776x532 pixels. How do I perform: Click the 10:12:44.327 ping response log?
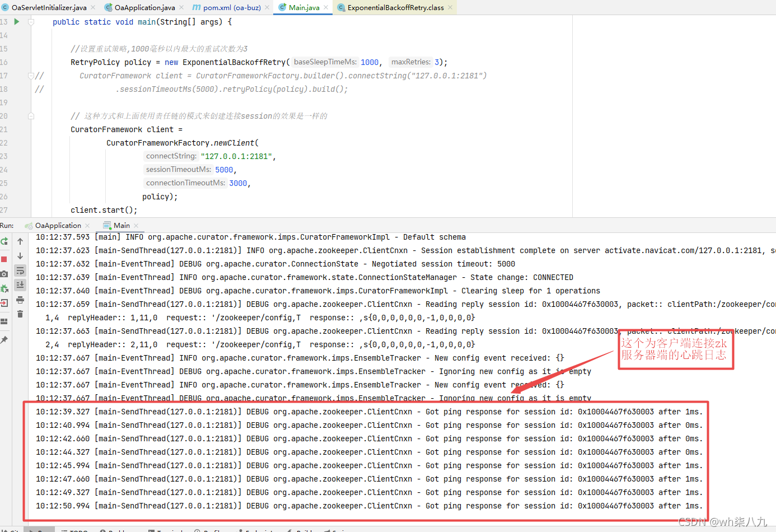coord(369,452)
